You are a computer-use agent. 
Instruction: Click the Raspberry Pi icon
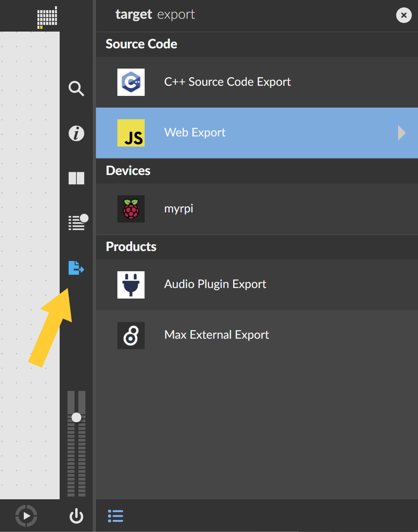coord(131,209)
